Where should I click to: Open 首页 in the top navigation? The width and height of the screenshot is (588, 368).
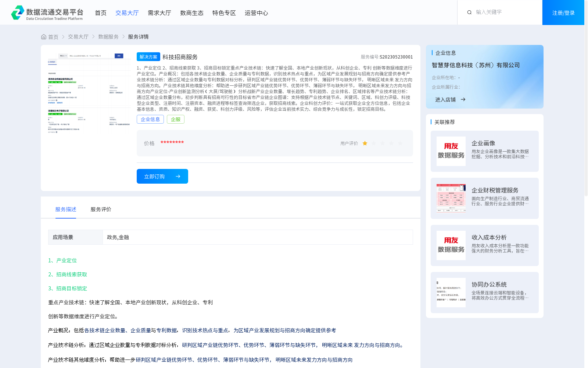tap(101, 13)
